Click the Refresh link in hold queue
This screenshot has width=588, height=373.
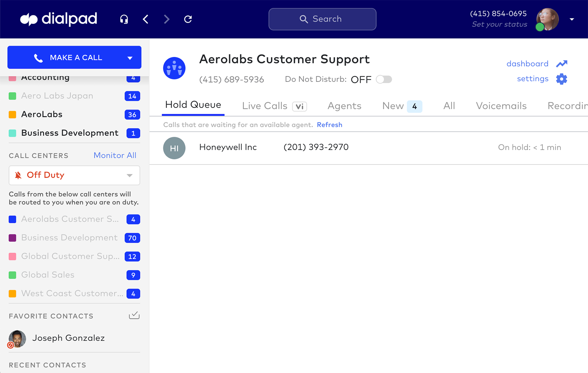tap(329, 125)
